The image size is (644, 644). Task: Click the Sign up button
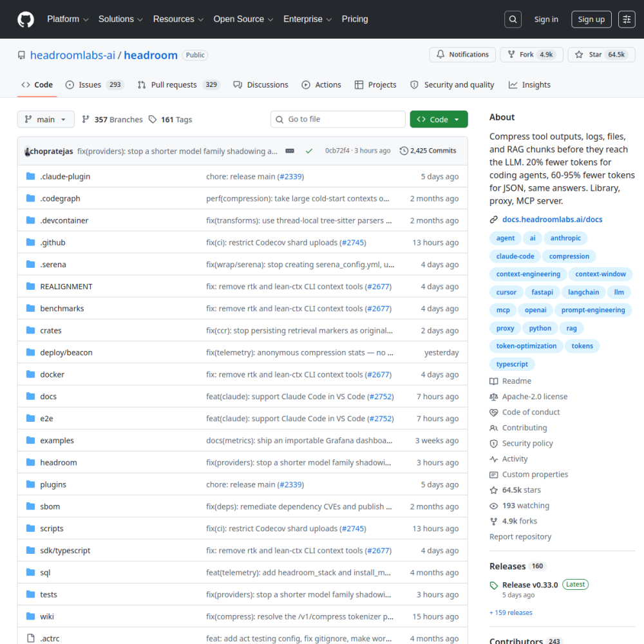[591, 19]
